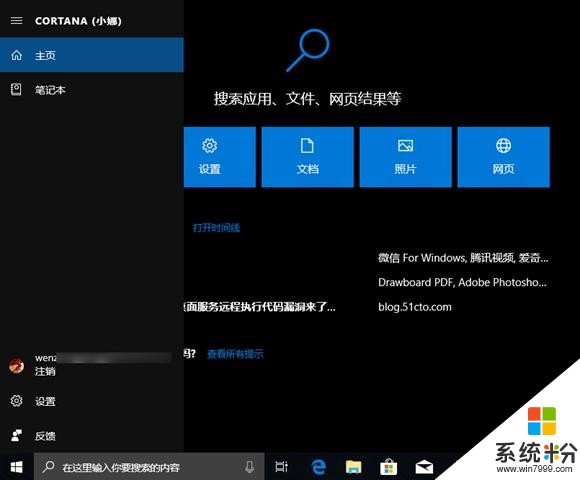This screenshot has height=480, width=580.
Task: Click the taskbar search input field
Action: point(149,467)
